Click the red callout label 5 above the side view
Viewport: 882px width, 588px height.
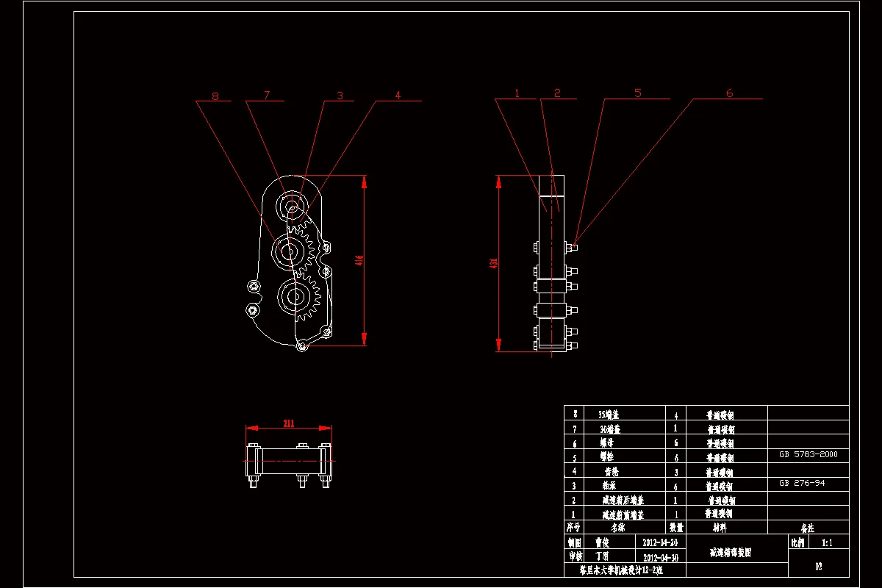click(638, 93)
